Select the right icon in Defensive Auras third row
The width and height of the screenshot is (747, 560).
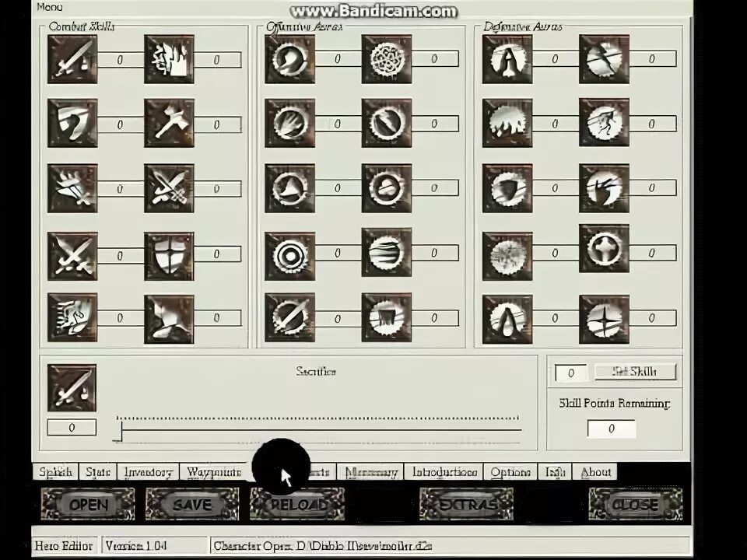(x=604, y=188)
